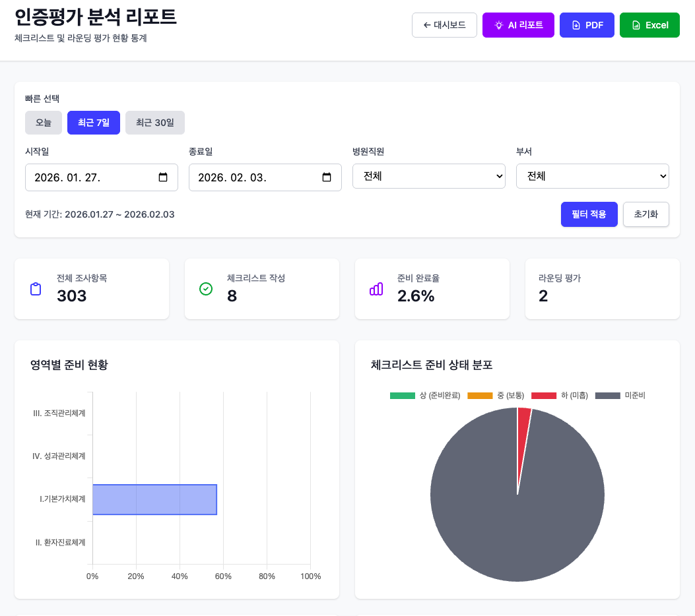Open the 병원직원 dropdown
Viewport: 695px width, 616px height.
428,175
